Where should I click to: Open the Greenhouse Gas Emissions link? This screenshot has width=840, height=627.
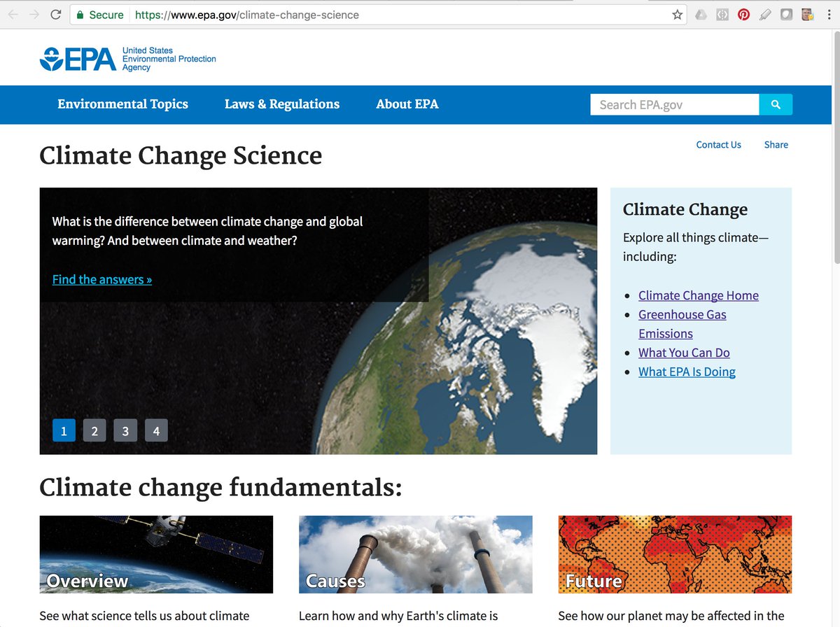[682, 324]
